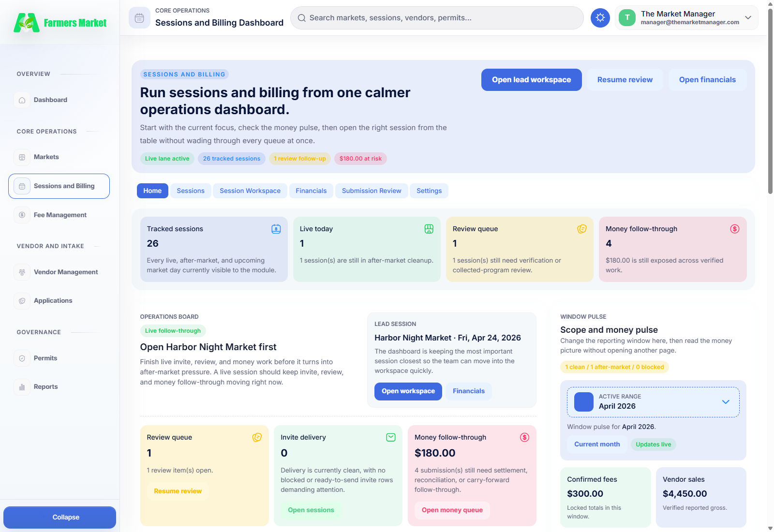Screen dimensions: 774x532
Task: Click the Open lead workspace button
Action: point(531,79)
